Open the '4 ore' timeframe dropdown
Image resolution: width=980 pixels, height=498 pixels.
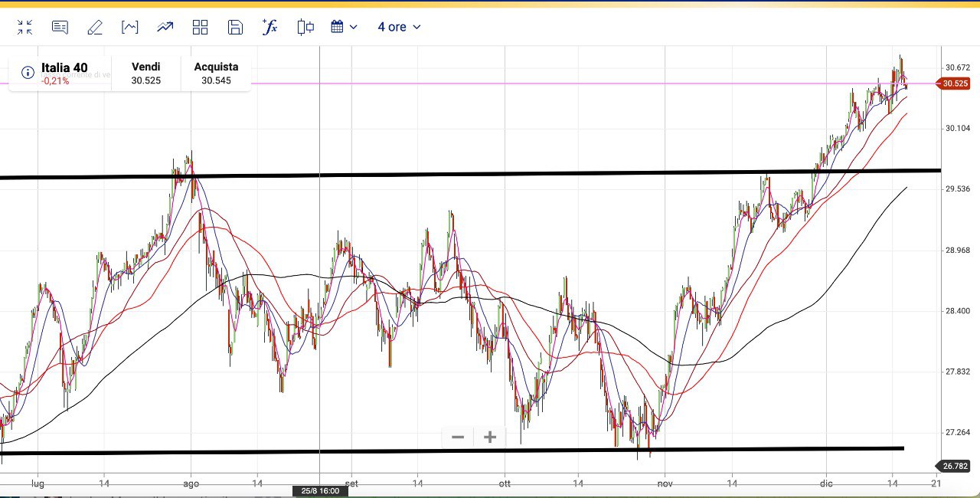(x=399, y=28)
